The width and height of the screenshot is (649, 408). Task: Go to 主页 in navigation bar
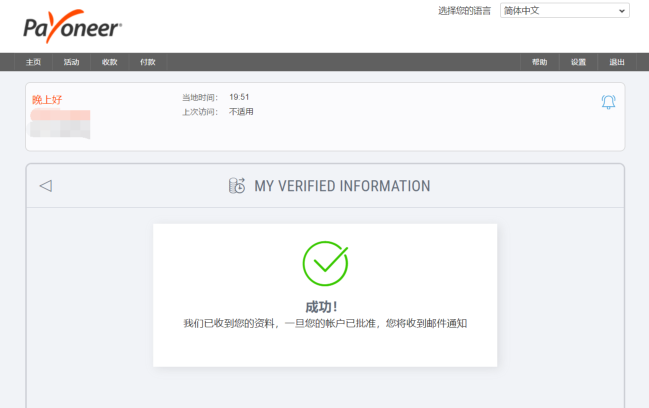pos(33,62)
